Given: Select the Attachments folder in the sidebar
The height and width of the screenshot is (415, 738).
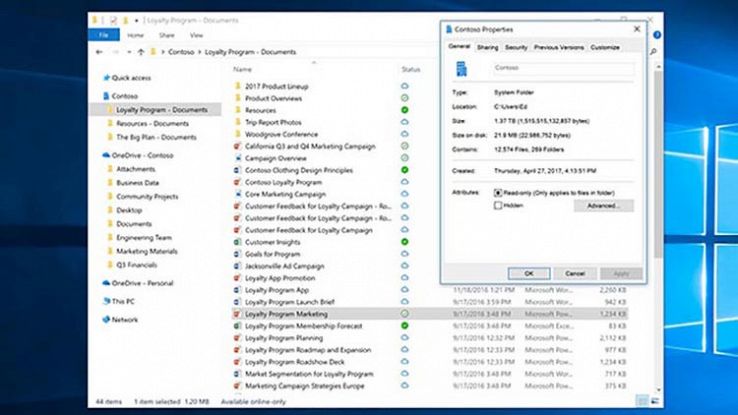Looking at the screenshot, I should coord(136,168).
